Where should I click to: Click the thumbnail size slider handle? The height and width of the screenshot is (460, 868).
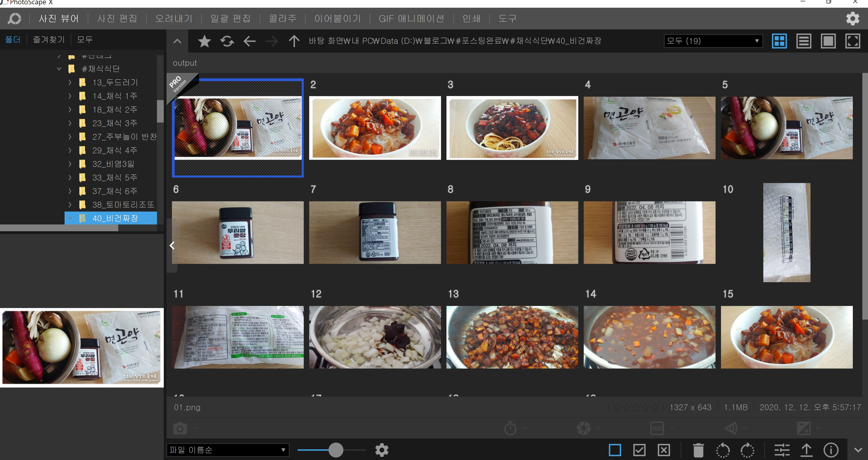336,450
